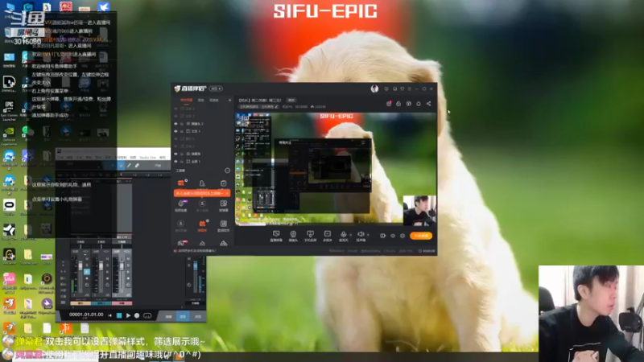Click the record video icon near start button
Viewport: 644px width, 362px height.
tap(382, 236)
